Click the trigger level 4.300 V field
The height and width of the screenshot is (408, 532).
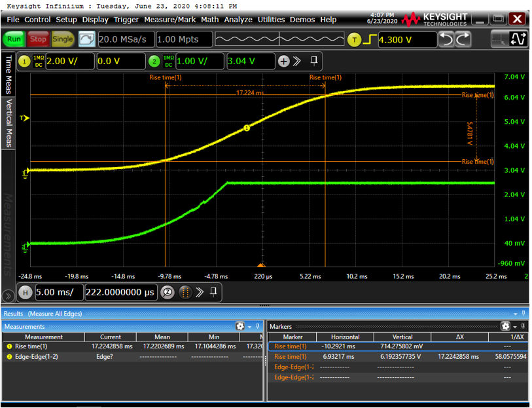pos(406,40)
